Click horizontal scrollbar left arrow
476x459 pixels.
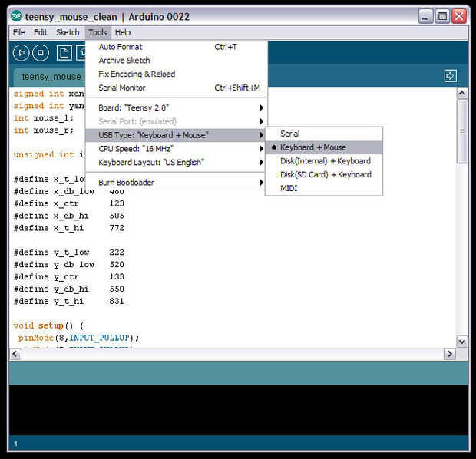pyautogui.click(x=15, y=354)
